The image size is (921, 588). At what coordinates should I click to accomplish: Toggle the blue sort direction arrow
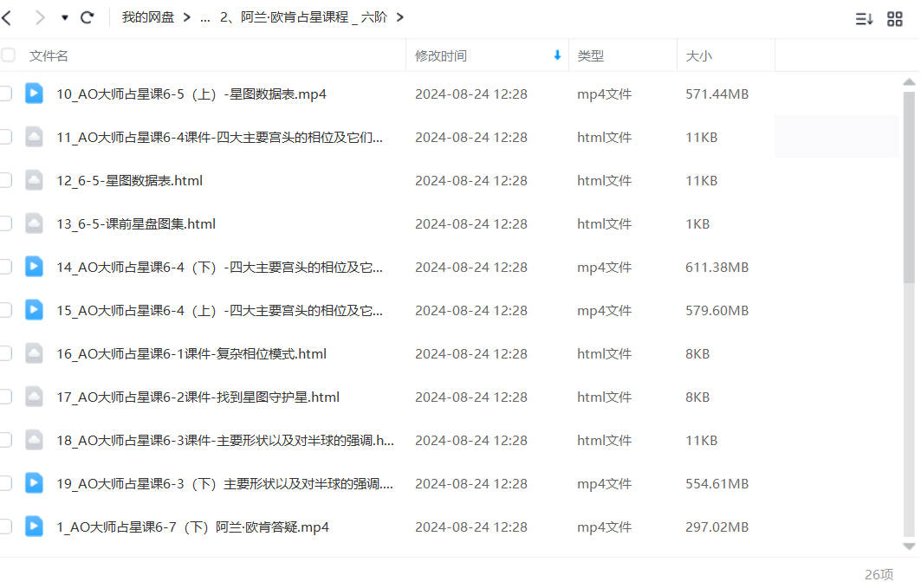[557, 55]
